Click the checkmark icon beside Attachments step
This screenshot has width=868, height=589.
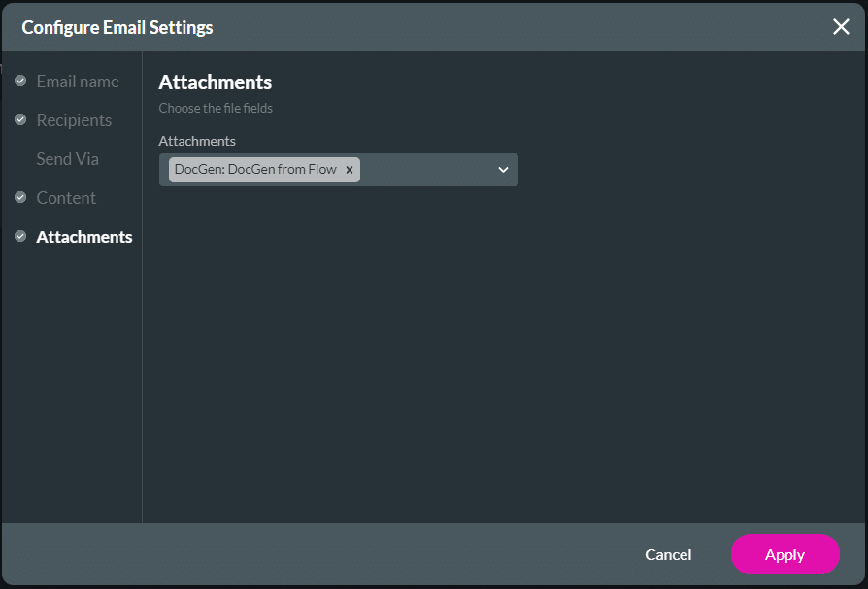click(x=20, y=236)
